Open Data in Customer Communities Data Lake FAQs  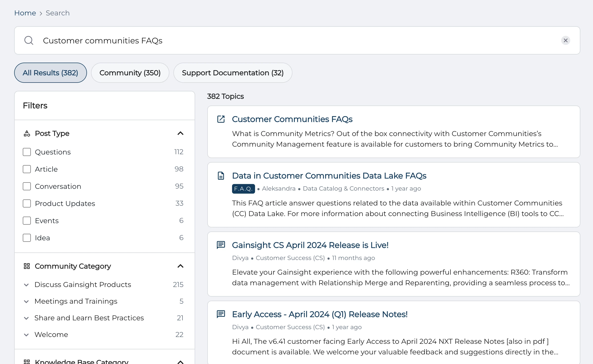(x=329, y=176)
